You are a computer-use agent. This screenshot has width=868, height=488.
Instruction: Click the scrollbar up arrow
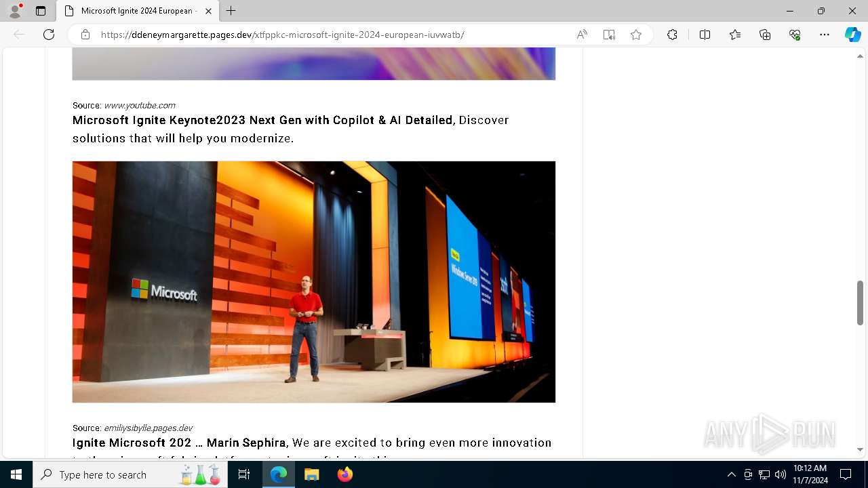click(861, 55)
